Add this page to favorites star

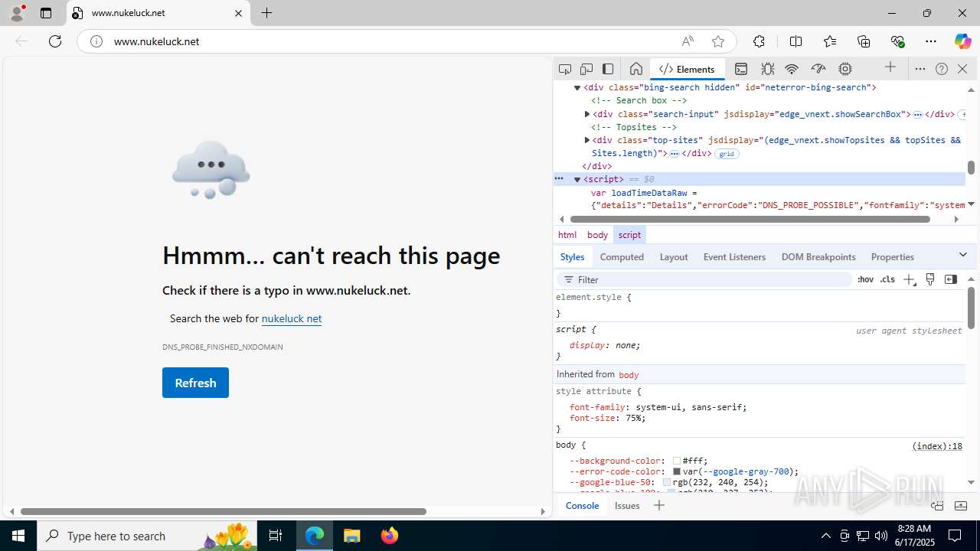point(717,41)
